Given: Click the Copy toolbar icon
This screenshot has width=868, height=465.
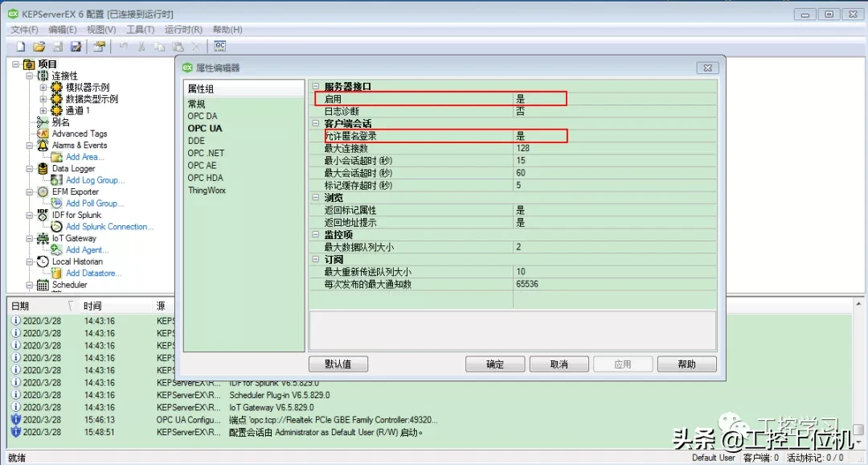Looking at the screenshot, I should click(x=159, y=47).
